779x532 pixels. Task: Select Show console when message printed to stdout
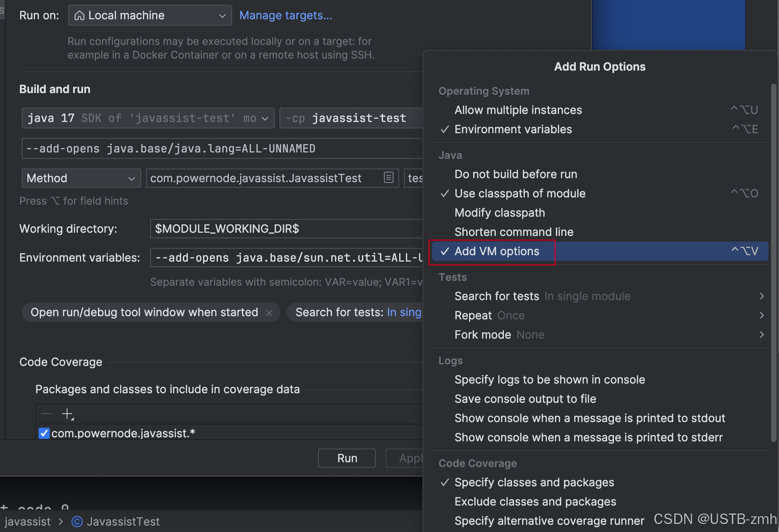tap(600, 418)
